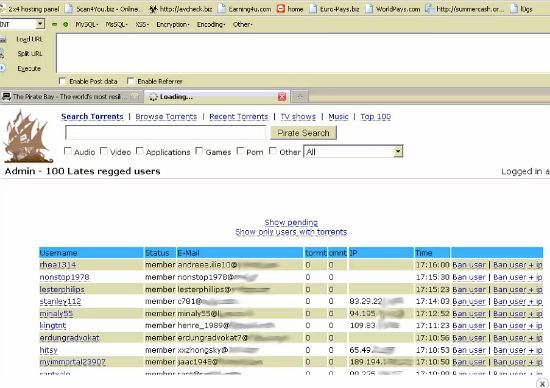This screenshot has width=550, height=388.
Task: Click in the torrent search field
Action: tap(165, 133)
